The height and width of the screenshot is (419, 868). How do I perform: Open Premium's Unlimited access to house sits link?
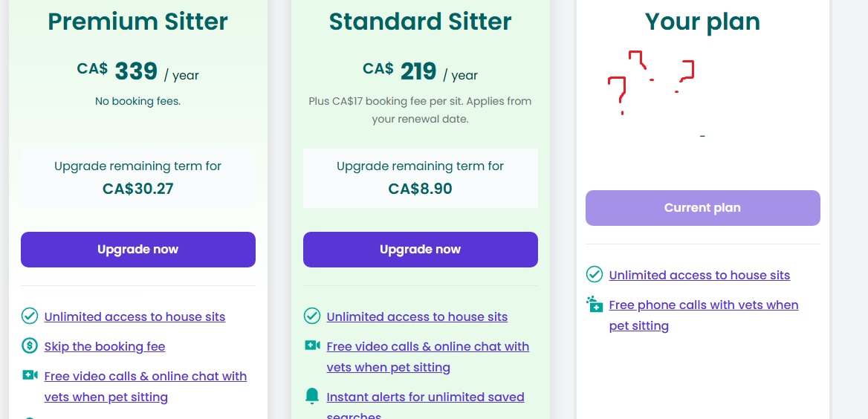point(135,316)
